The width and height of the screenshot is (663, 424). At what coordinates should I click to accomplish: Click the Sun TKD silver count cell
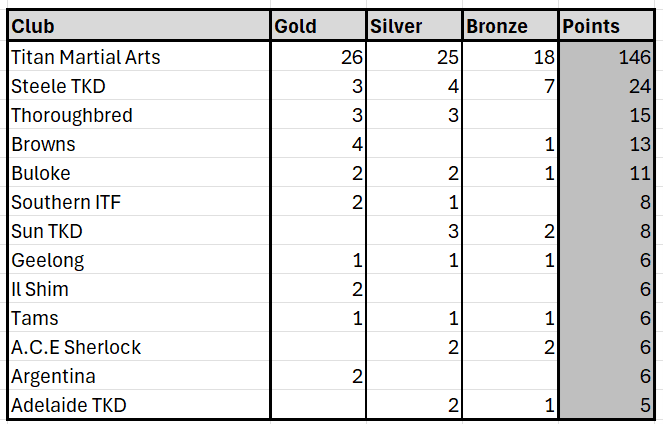(x=414, y=231)
